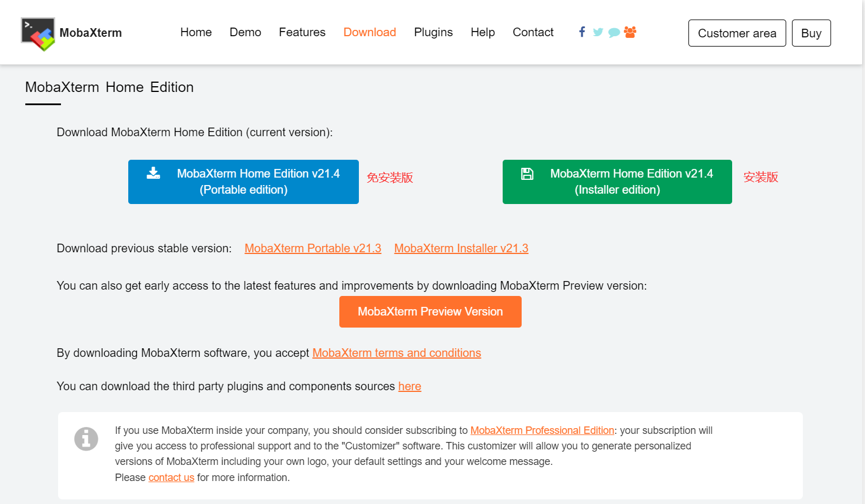The image size is (865, 504).
Task: Navigate to the Features page
Action: coord(302,32)
